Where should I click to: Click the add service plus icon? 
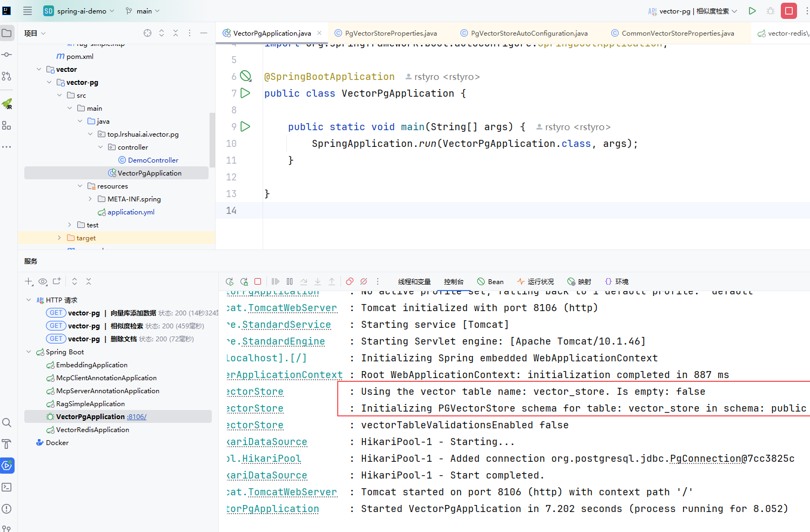29,281
